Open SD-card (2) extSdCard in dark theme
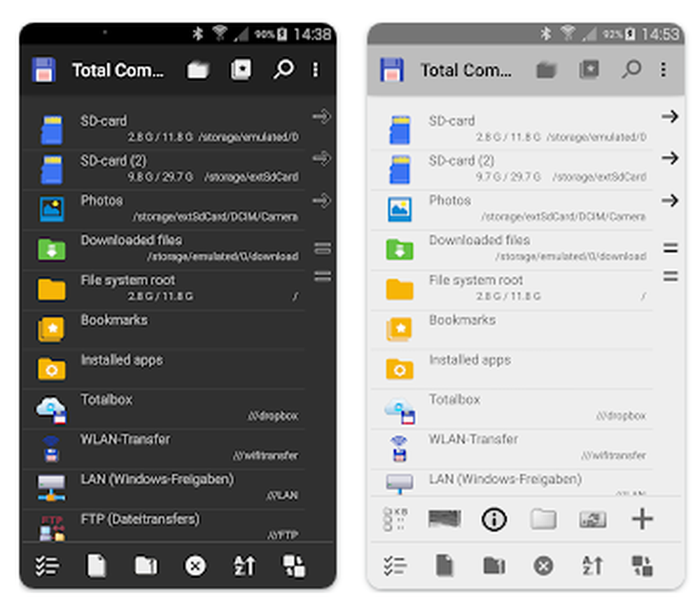 tap(164, 169)
